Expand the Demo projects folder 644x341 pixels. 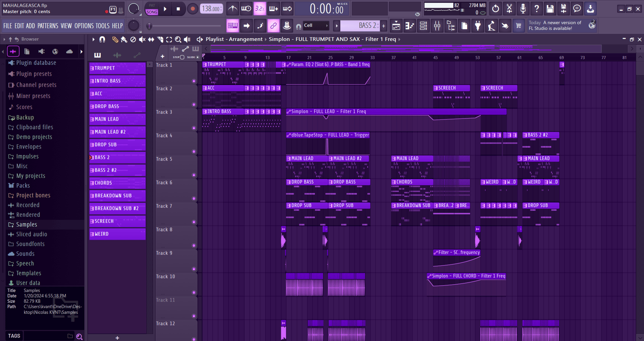[x=34, y=137]
